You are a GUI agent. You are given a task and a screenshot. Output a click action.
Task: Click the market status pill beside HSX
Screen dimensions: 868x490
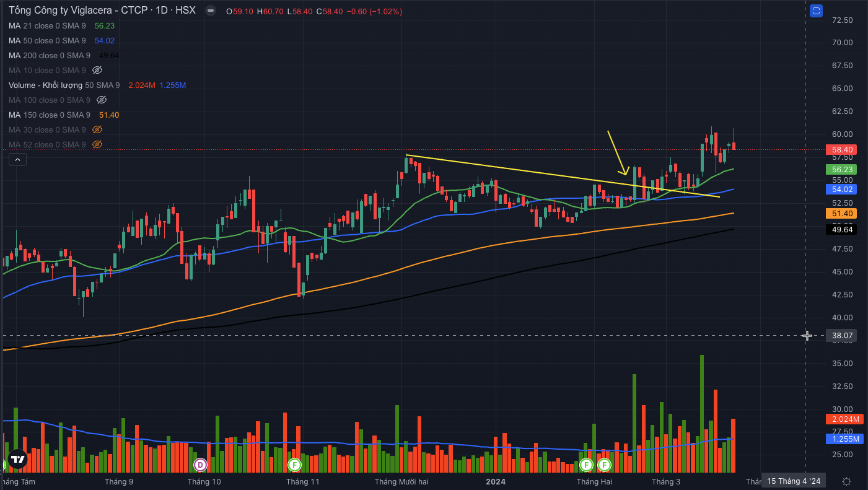(x=210, y=11)
